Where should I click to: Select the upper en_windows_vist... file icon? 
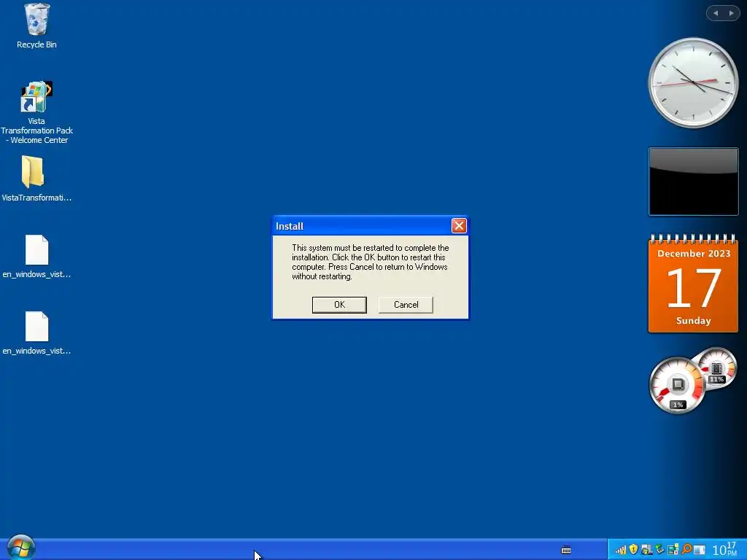click(36, 256)
